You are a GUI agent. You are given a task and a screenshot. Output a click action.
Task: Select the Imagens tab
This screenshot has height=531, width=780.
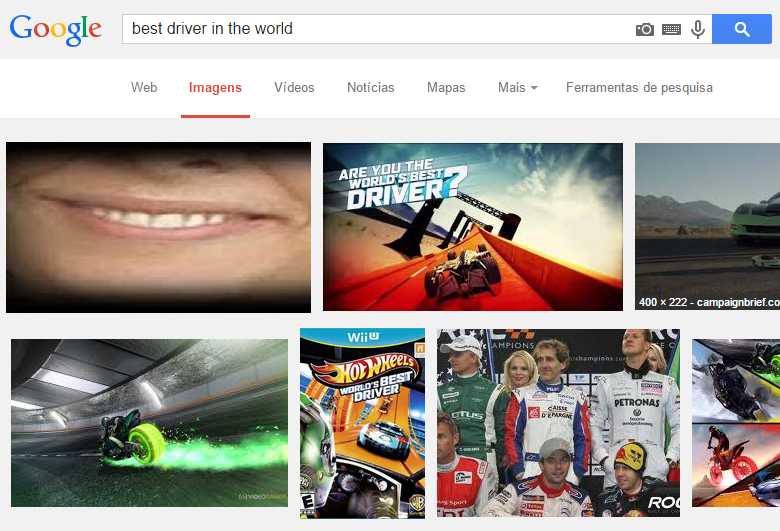[215, 88]
